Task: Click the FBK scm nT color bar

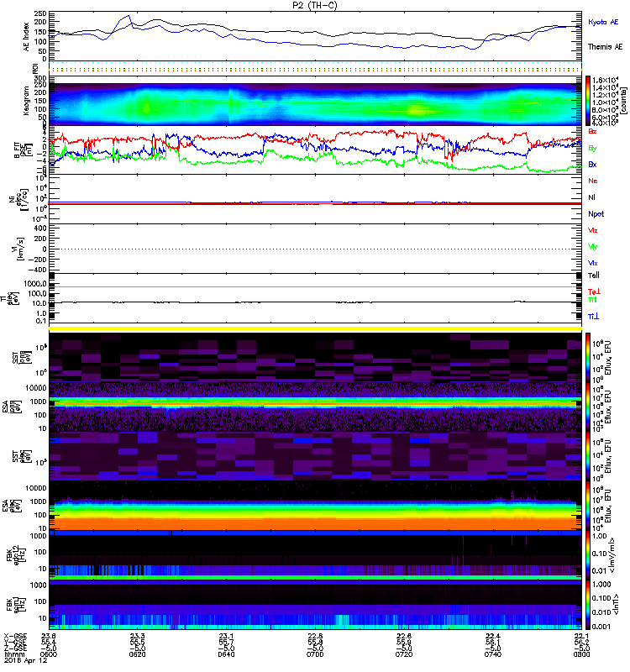Action: (x=588, y=605)
